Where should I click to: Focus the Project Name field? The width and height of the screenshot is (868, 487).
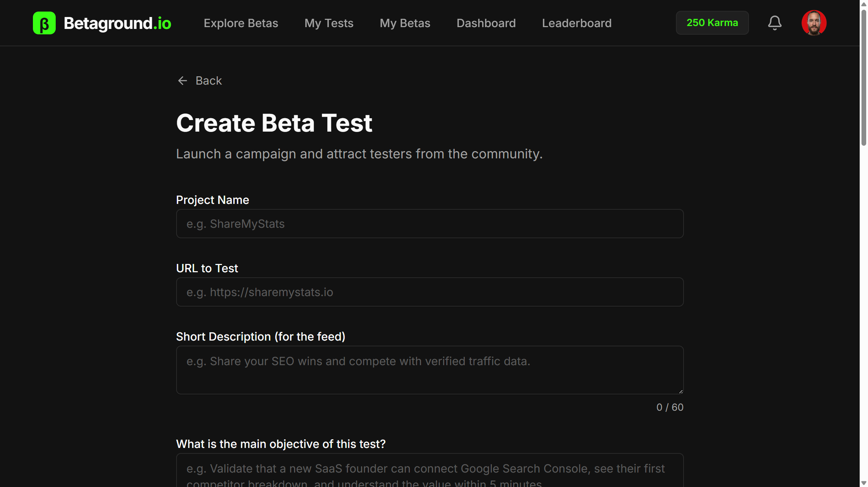(430, 224)
